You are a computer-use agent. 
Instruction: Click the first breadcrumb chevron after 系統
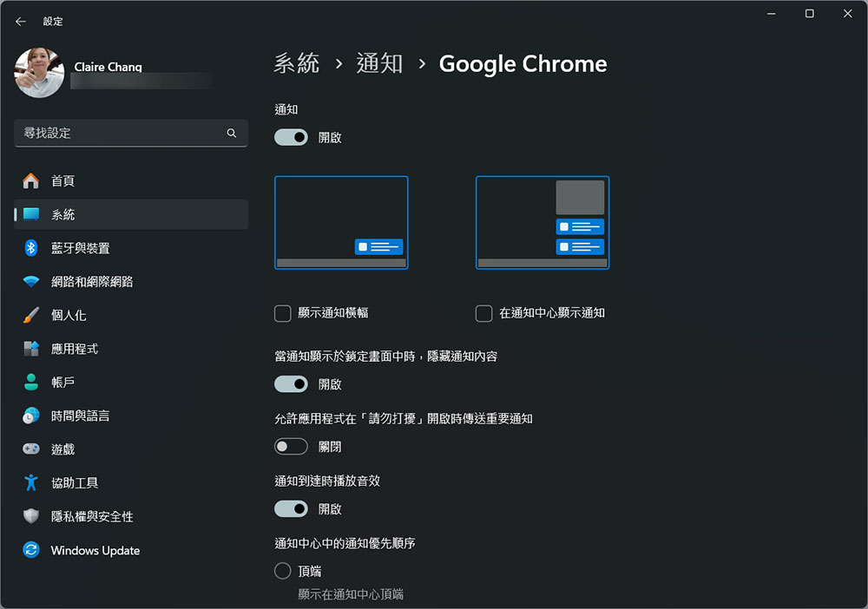339,64
